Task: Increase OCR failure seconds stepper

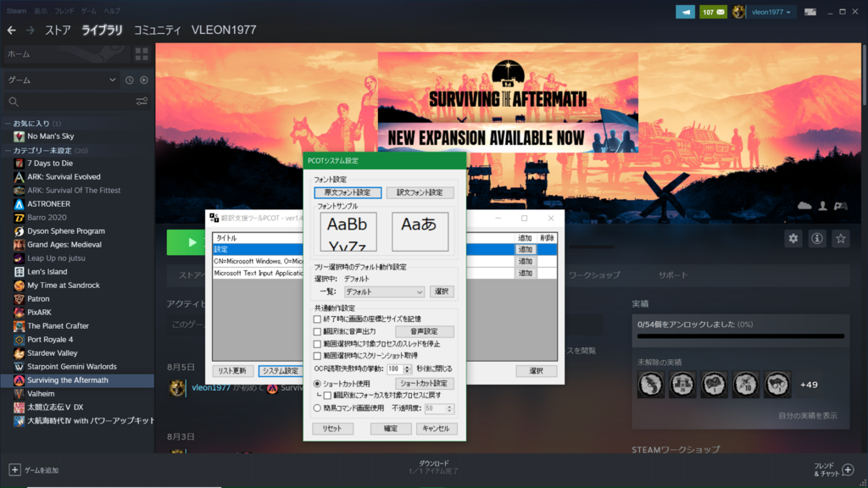Action: click(408, 367)
